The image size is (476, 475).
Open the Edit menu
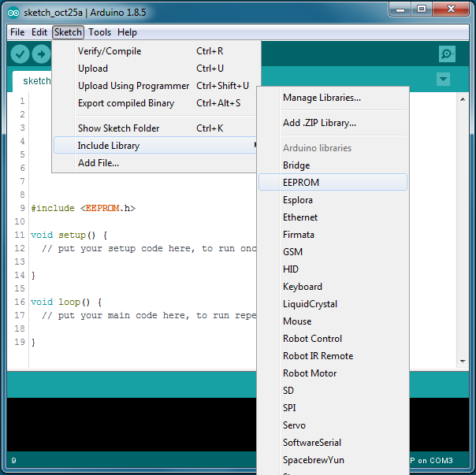(39, 32)
